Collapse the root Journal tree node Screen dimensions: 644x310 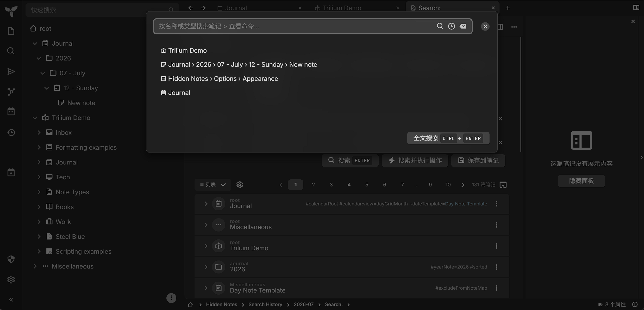tap(35, 43)
